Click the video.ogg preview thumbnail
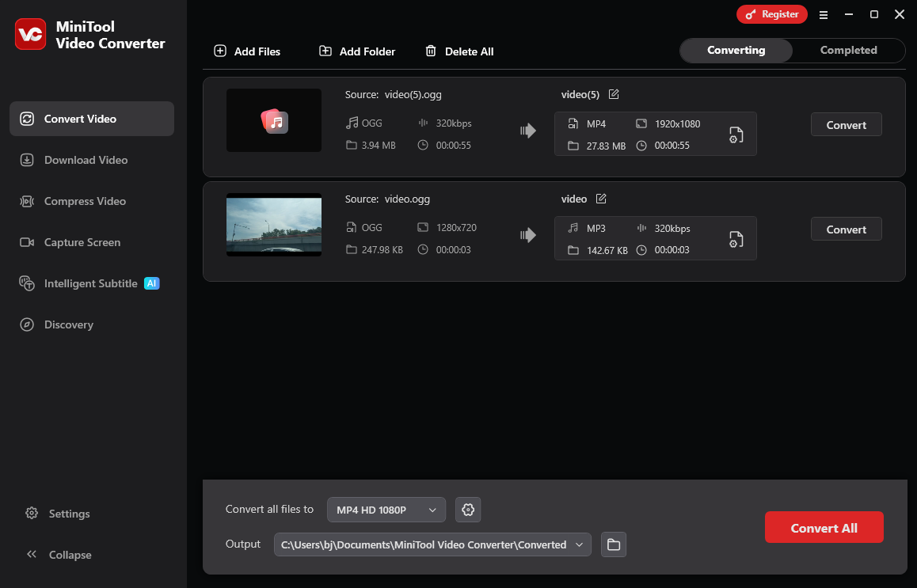Viewport: 917px width, 588px height. click(273, 225)
